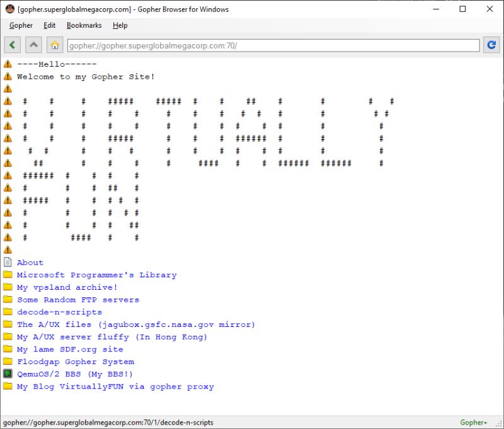Image resolution: width=504 pixels, height=429 pixels.
Task: Click the folder icon beside My A/UX server fluffy
Action: pos(8,336)
